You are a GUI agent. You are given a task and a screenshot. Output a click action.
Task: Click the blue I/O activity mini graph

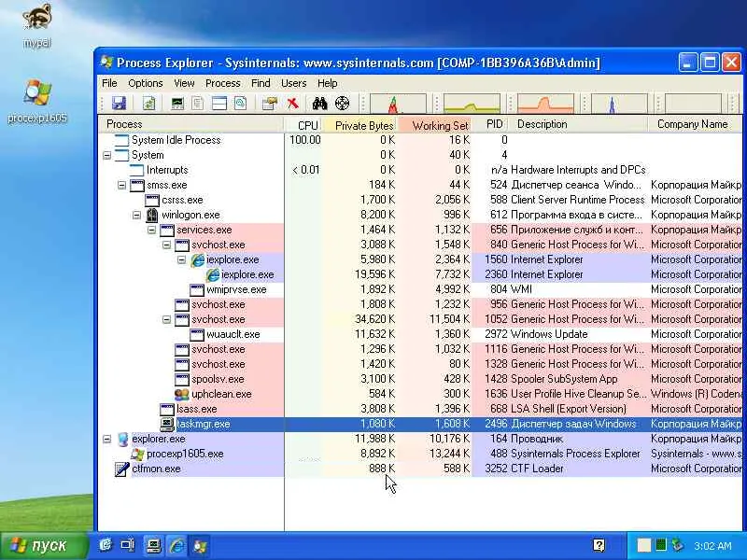[619, 104]
